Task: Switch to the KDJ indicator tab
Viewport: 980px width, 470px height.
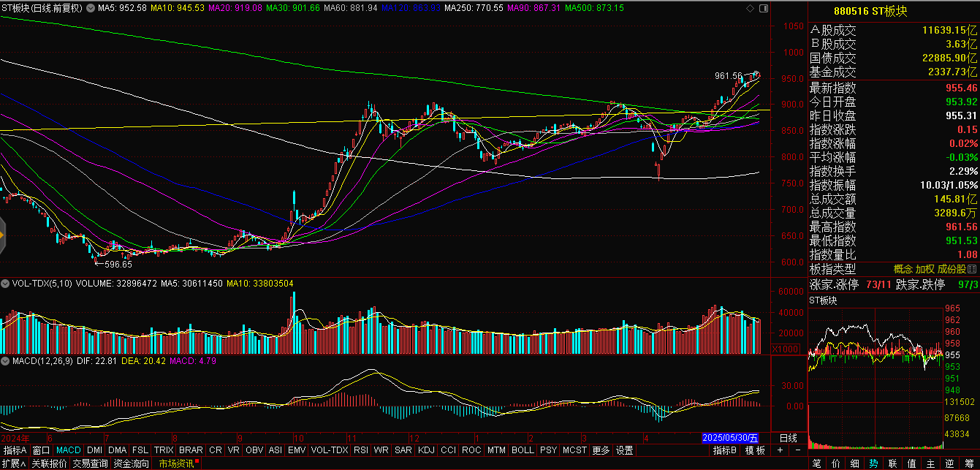Action: click(x=426, y=450)
